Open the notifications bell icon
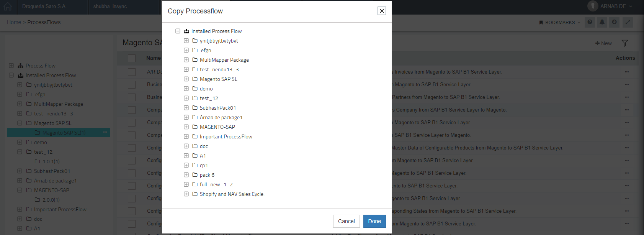The width and height of the screenshot is (644, 235). click(x=602, y=22)
